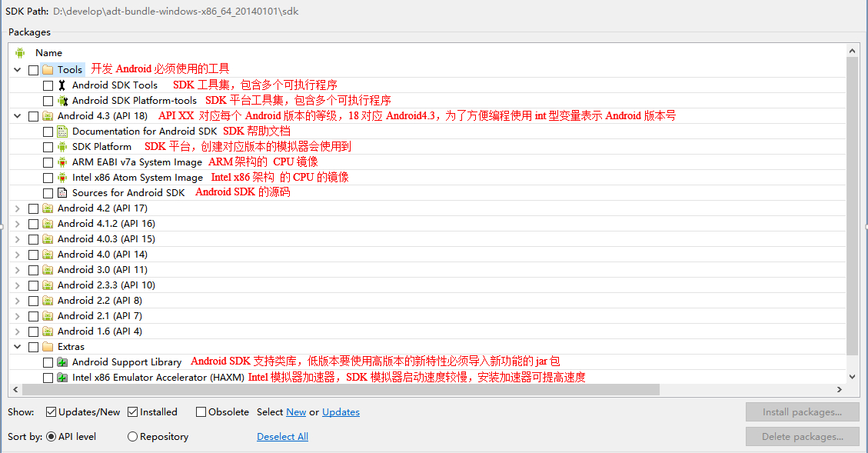This screenshot has width=868, height=453.
Task: Expand the Android 4.0.3 (API 15) node
Action: point(17,239)
